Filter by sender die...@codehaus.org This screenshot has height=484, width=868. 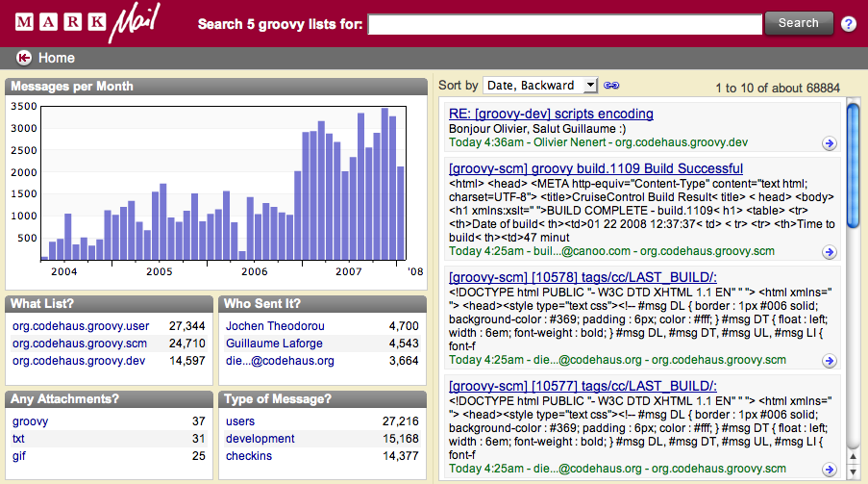(x=280, y=361)
